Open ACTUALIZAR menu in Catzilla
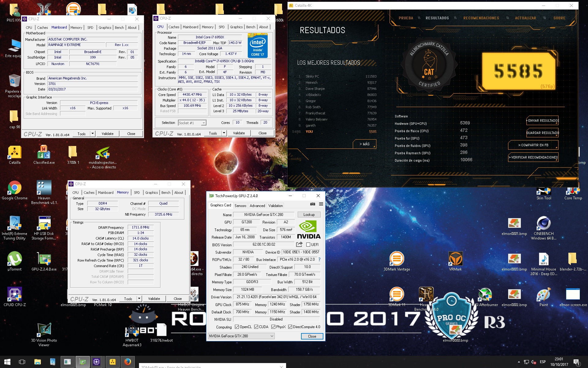 pyautogui.click(x=526, y=18)
